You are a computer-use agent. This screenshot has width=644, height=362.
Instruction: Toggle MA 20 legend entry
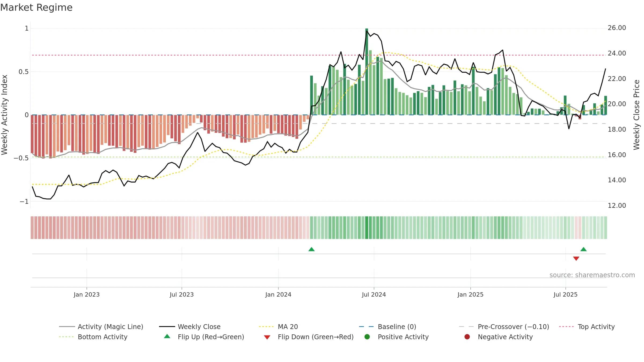[278, 327]
